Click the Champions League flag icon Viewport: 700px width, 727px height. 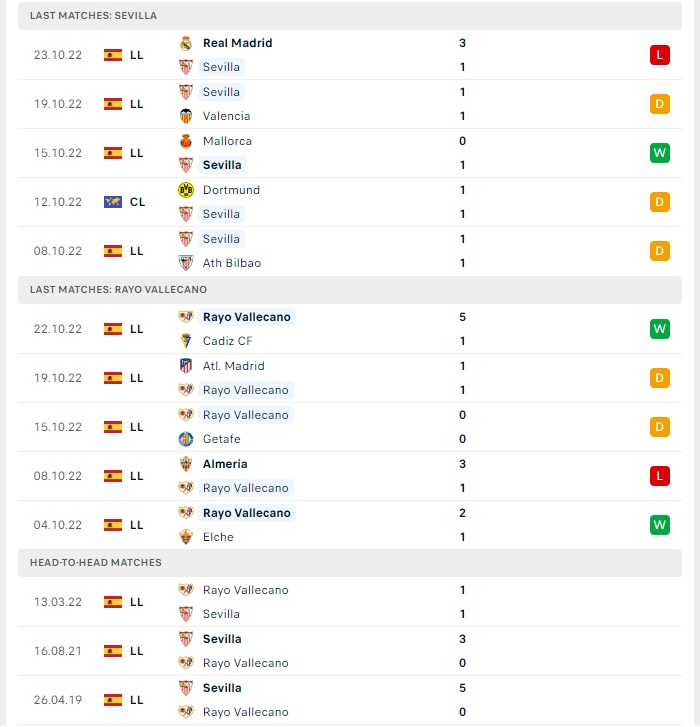point(113,202)
